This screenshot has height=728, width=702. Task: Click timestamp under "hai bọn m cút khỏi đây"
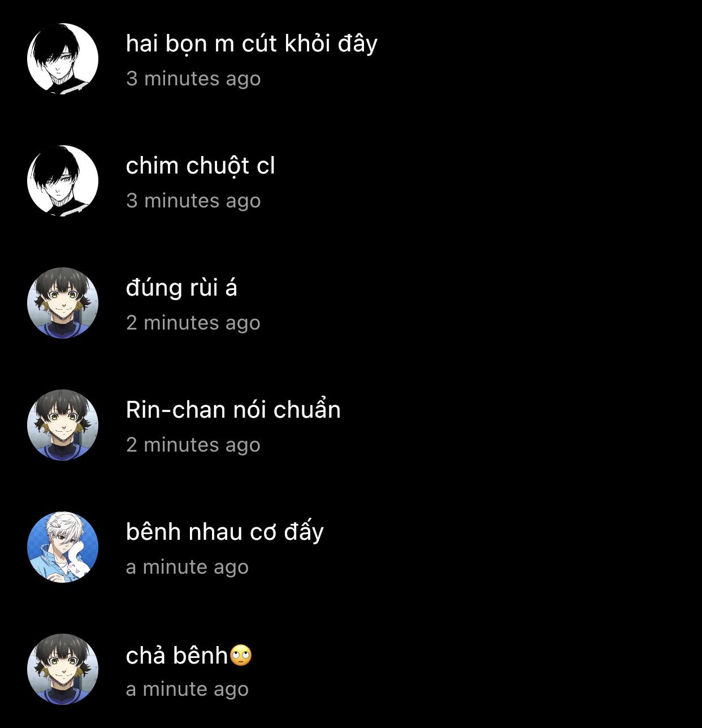(193, 79)
